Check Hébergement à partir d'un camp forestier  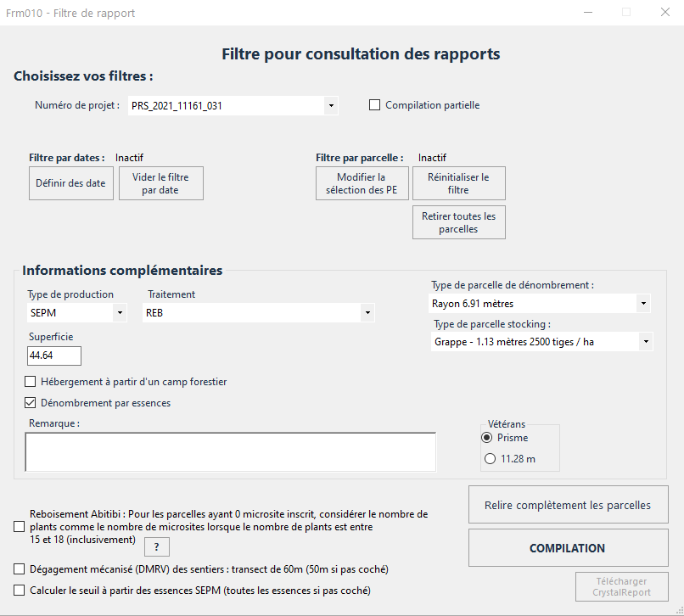(x=31, y=382)
